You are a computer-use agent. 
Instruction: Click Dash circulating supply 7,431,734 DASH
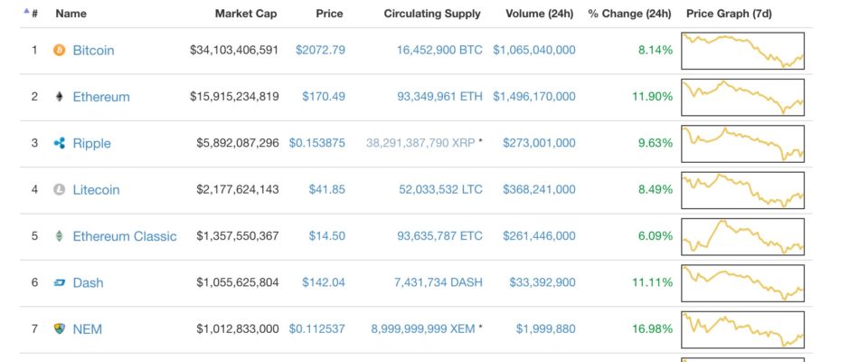(439, 282)
